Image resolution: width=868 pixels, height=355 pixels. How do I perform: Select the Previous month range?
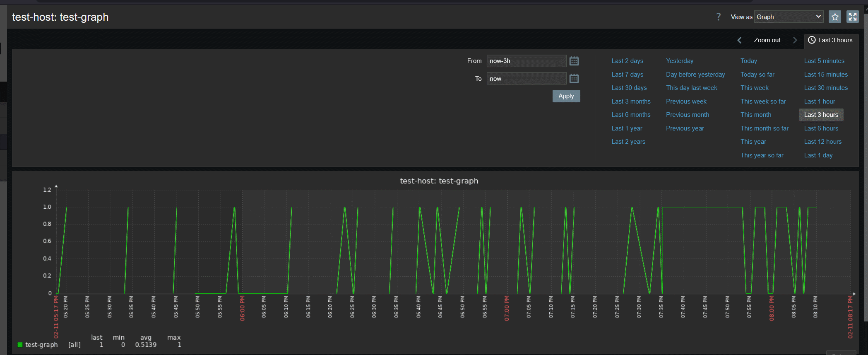pyautogui.click(x=687, y=115)
